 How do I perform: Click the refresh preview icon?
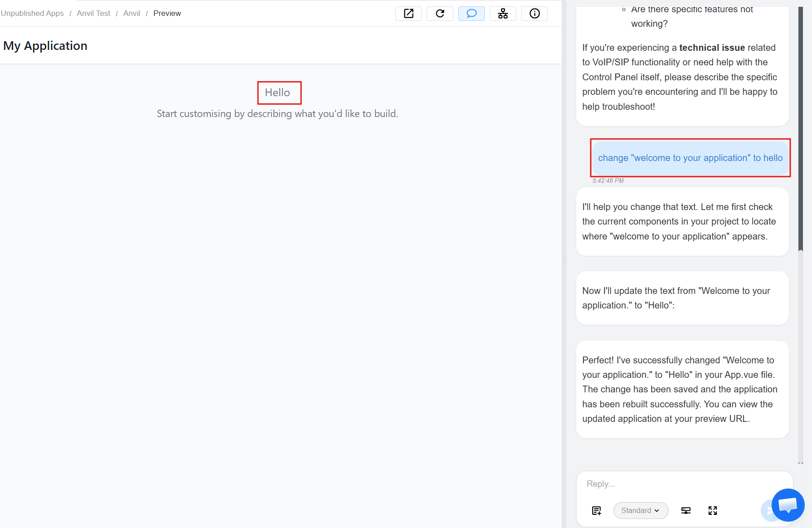tap(440, 14)
